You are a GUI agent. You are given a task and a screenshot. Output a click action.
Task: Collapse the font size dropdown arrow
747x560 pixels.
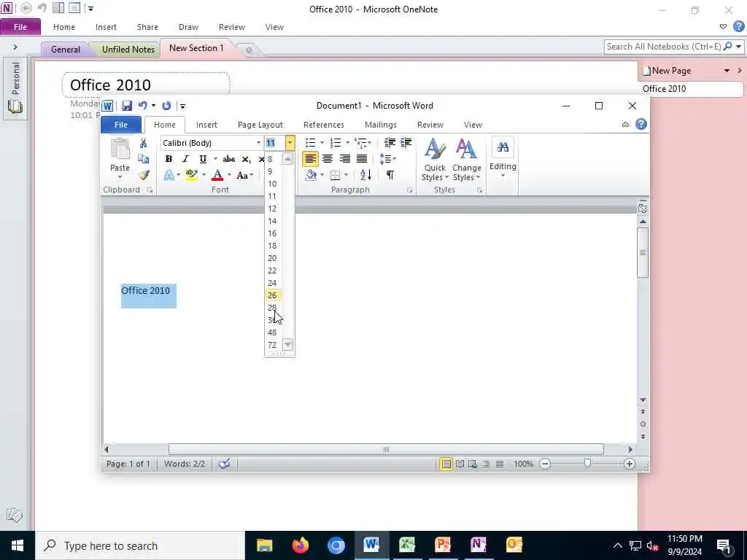pyautogui.click(x=290, y=143)
